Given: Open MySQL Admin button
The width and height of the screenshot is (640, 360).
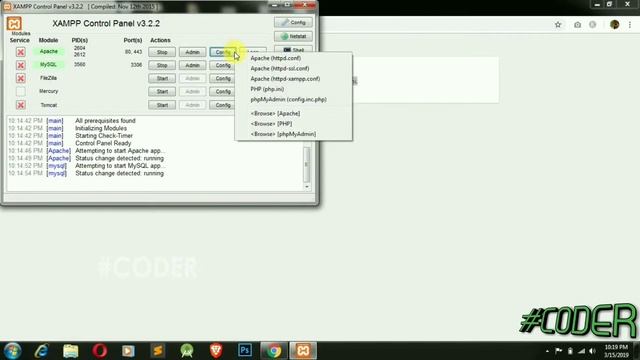Looking at the screenshot, I should (192, 65).
